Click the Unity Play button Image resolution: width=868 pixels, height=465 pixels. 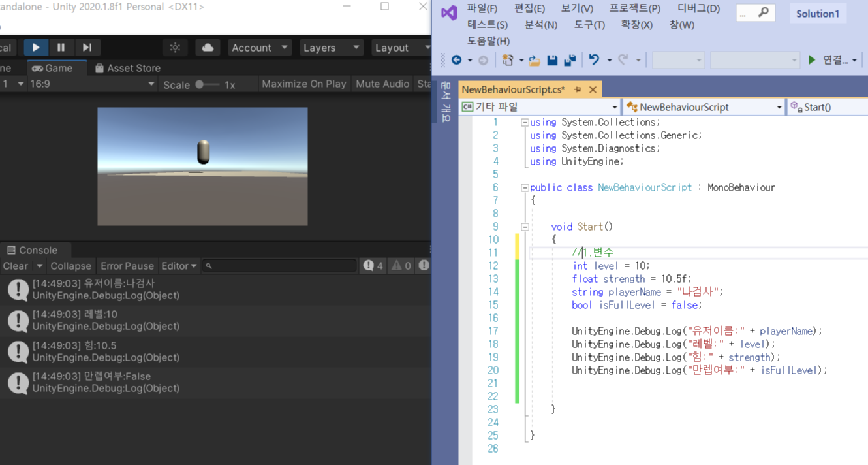36,48
